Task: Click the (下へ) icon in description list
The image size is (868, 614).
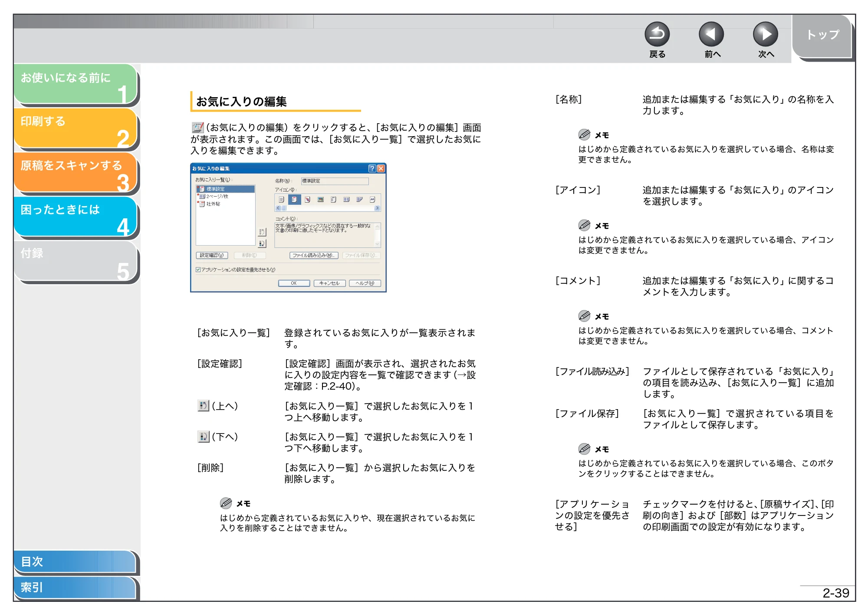Action: point(203,437)
